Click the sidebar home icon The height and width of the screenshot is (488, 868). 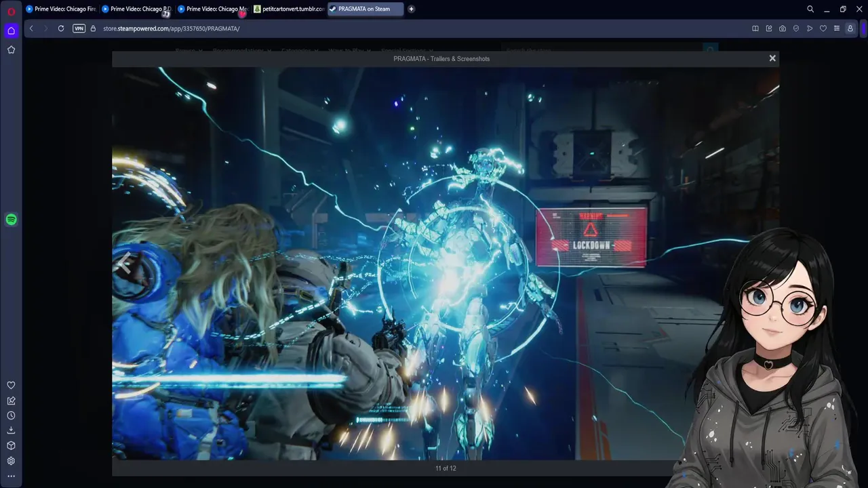[11, 30]
